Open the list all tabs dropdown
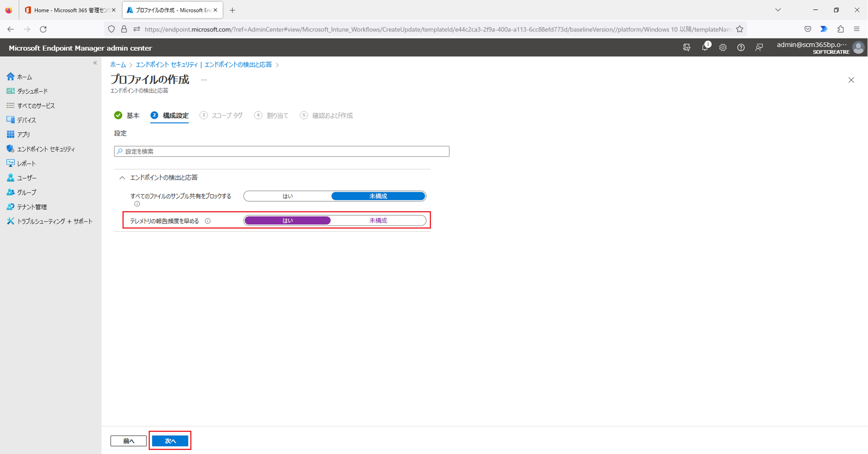The height and width of the screenshot is (454, 868). 778,10
